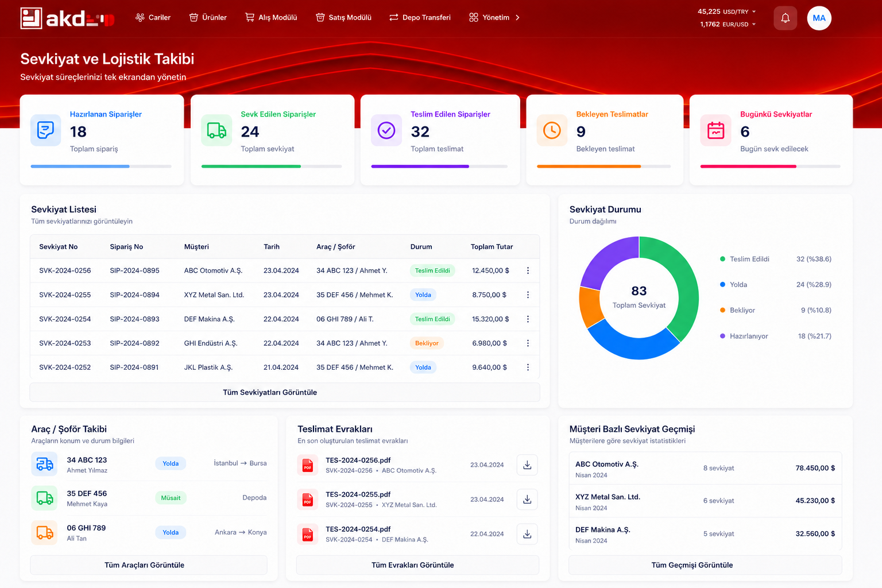Click the Tarih column header
The image size is (882, 588).
click(272, 247)
